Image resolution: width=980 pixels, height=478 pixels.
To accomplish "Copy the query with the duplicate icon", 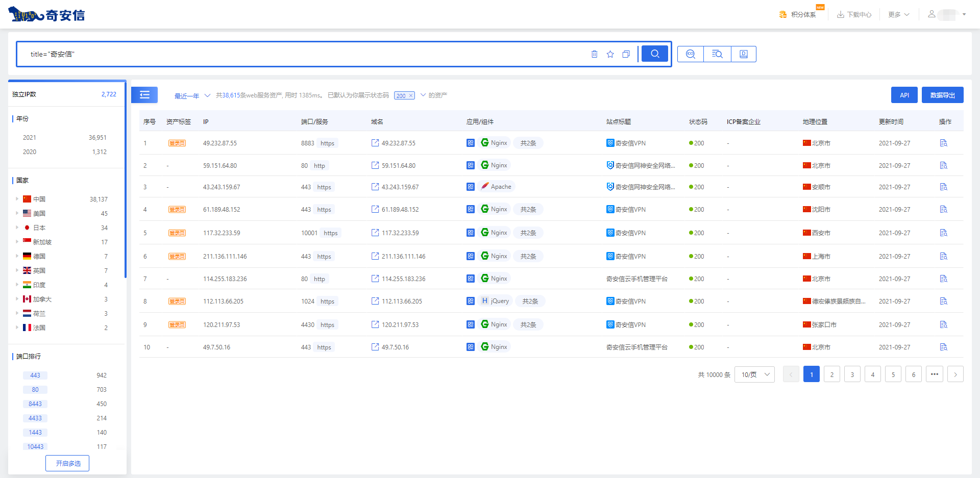I will click(626, 54).
